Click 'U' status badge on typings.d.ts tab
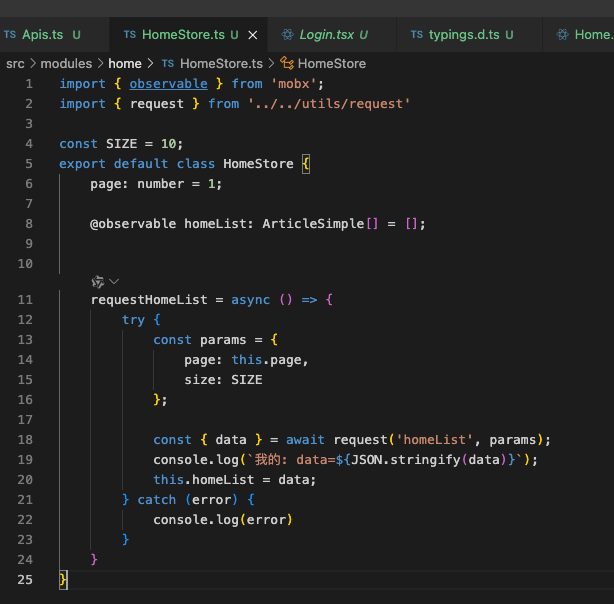 coord(509,35)
